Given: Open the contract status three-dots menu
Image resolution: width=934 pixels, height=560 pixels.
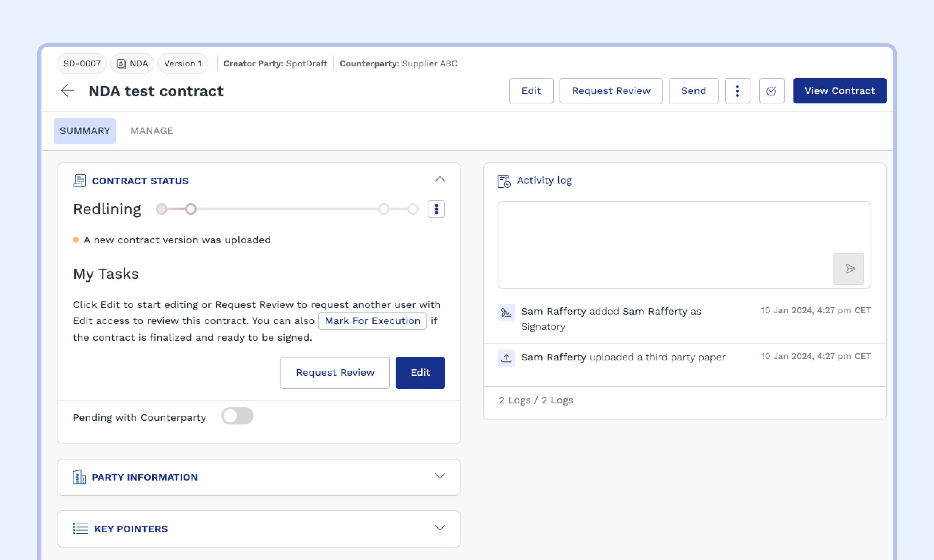Looking at the screenshot, I should (x=436, y=209).
